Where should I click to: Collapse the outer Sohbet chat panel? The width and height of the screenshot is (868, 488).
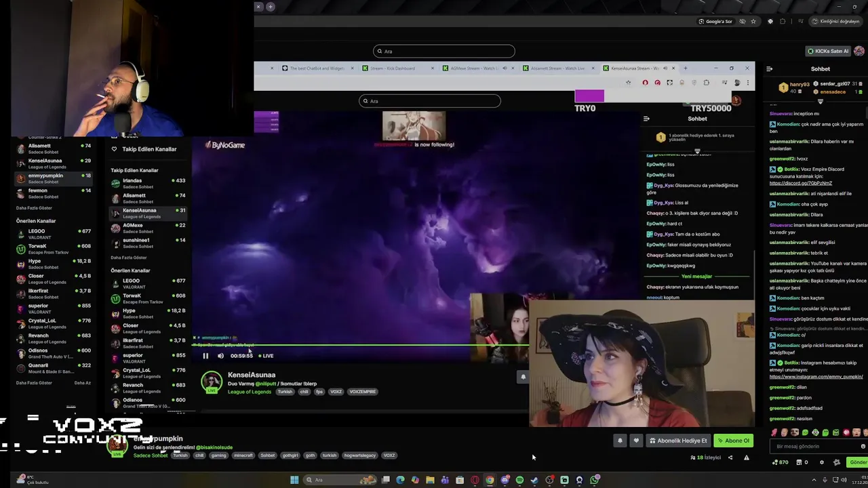pos(769,68)
